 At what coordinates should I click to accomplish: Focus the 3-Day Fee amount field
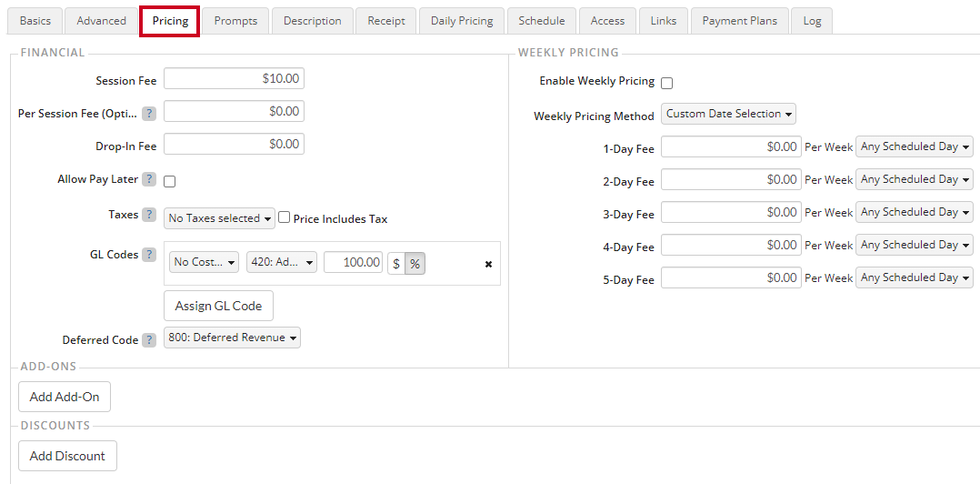click(731, 213)
